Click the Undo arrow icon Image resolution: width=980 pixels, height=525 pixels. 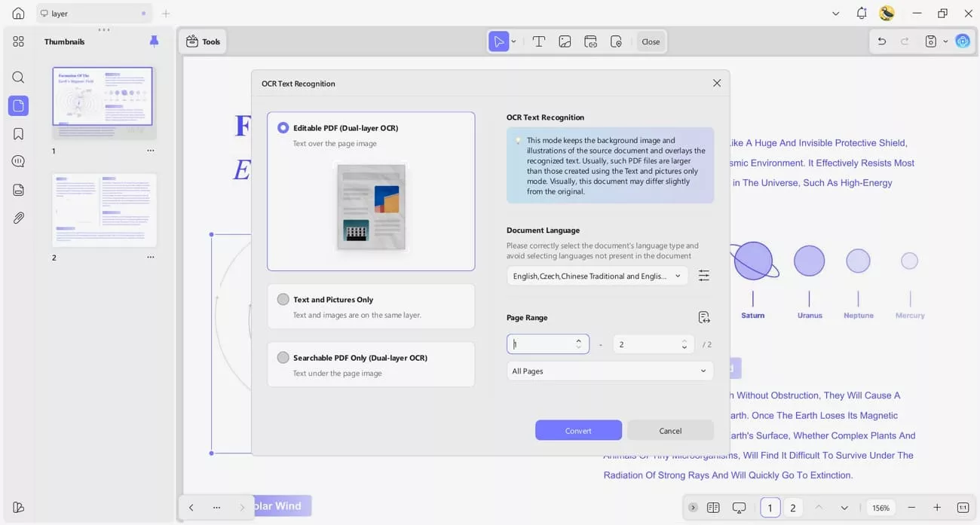[x=881, y=41]
